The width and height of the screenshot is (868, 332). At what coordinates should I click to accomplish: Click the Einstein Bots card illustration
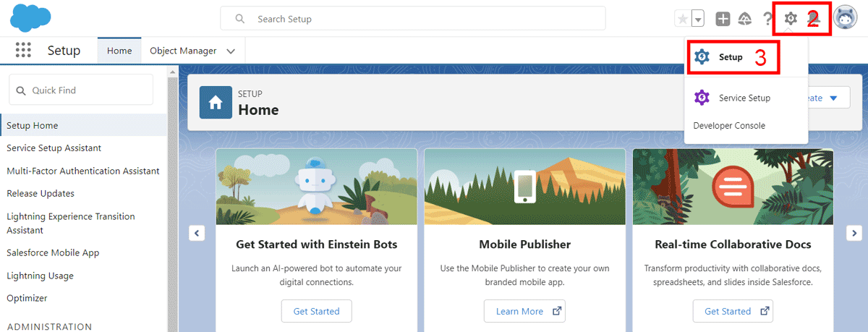pyautogui.click(x=317, y=187)
